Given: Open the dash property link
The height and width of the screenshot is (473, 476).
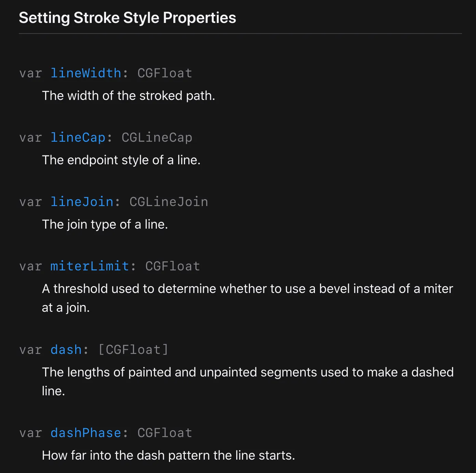Looking at the screenshot, I should tap(66, 350).
